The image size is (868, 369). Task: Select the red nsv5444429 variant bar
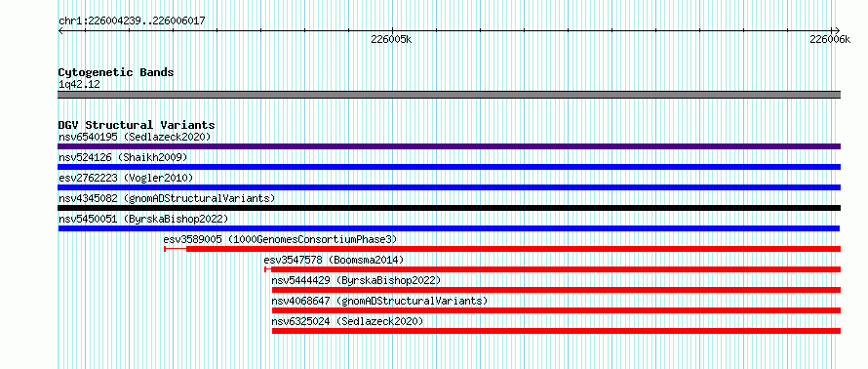(x=556, y=290)
